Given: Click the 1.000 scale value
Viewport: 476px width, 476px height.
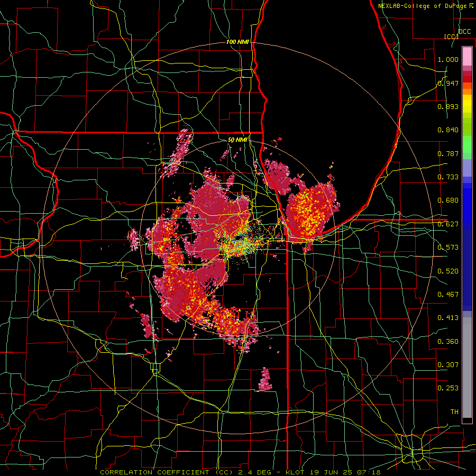Looking at the screenshot, I should click(448, 59).
